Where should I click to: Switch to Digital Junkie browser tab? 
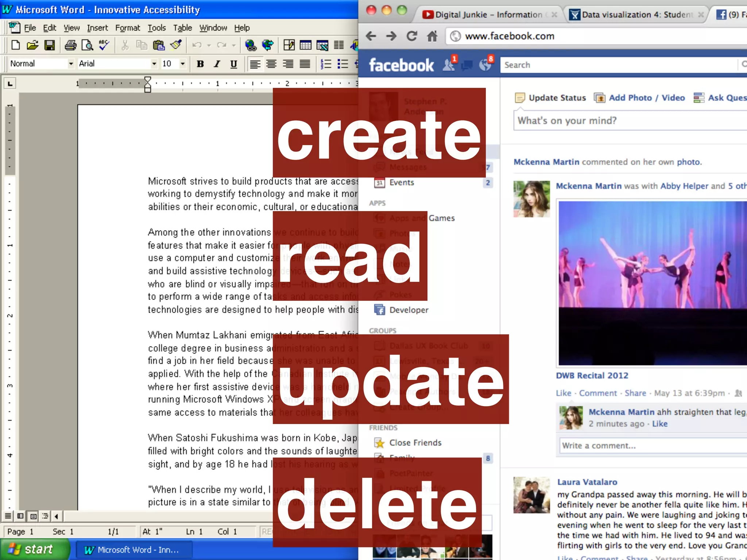(489, 15)
